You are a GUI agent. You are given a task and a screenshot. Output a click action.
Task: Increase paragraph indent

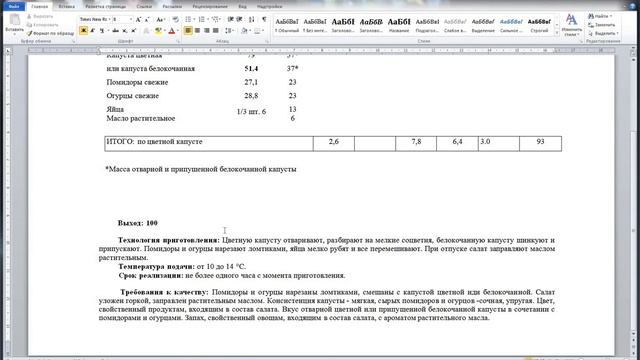(239, 20)
